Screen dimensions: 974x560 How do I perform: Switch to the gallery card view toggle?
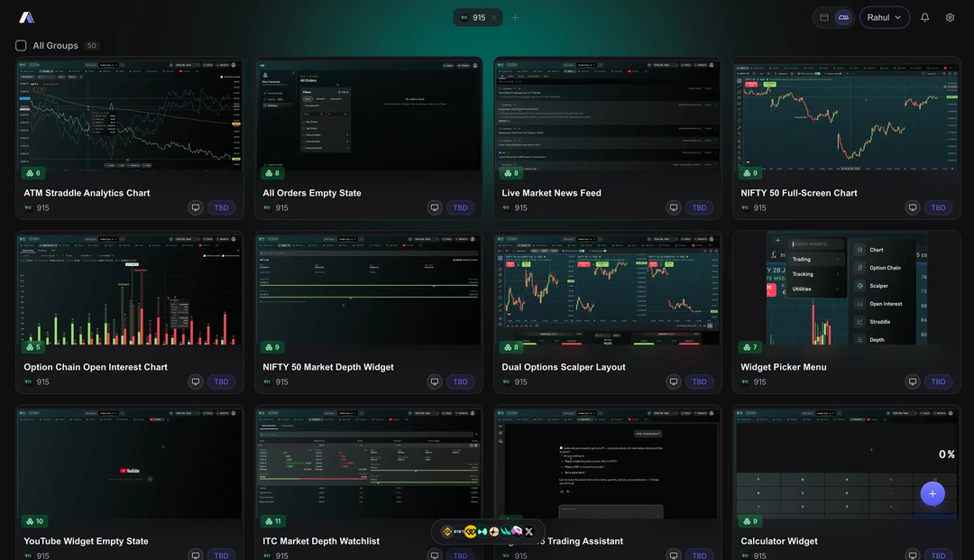click(x=843, y=17)
